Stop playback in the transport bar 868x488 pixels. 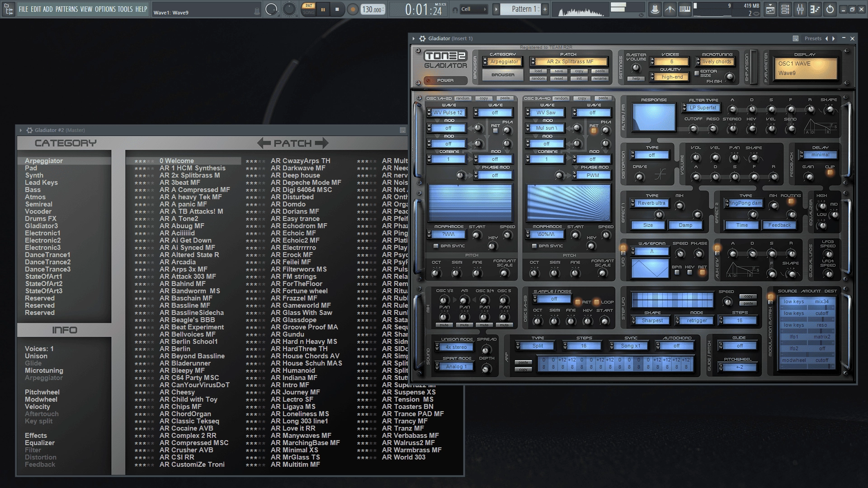337,9
